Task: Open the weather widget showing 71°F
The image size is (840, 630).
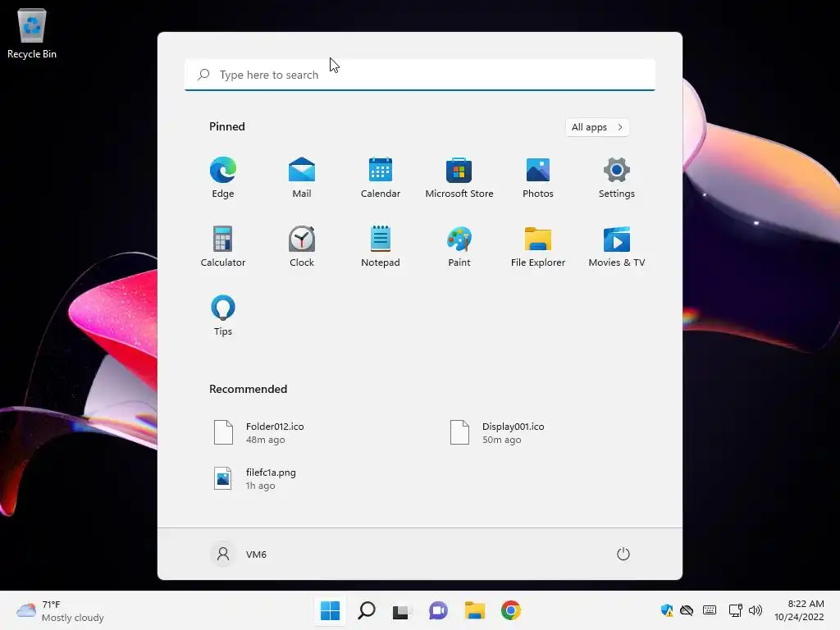Action: pos(60,610)
